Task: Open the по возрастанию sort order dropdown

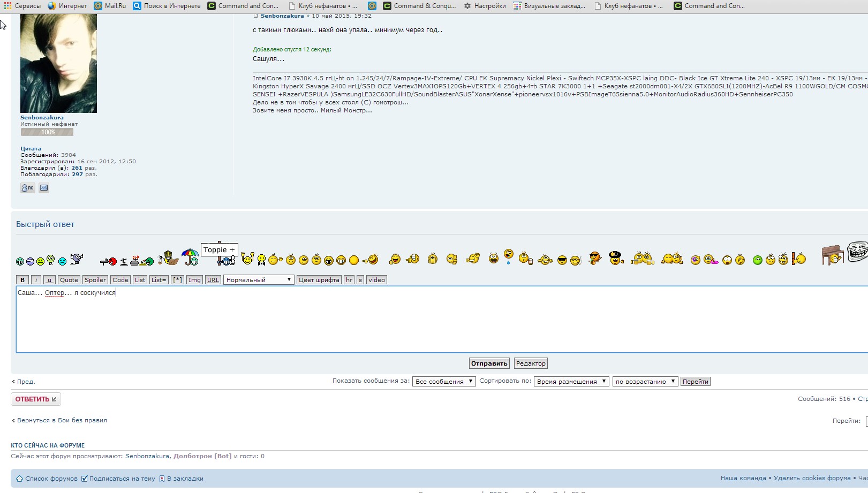Action: 645,382
